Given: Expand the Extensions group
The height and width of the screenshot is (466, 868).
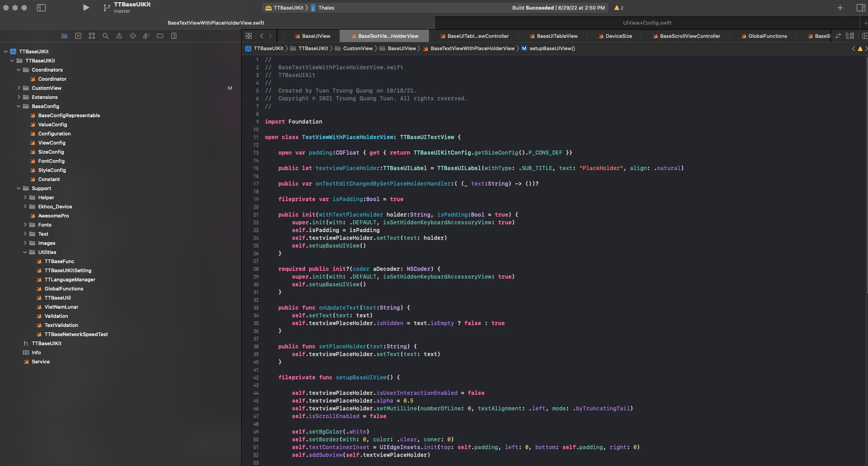Looking at the screenshot, I should point(18,97).
